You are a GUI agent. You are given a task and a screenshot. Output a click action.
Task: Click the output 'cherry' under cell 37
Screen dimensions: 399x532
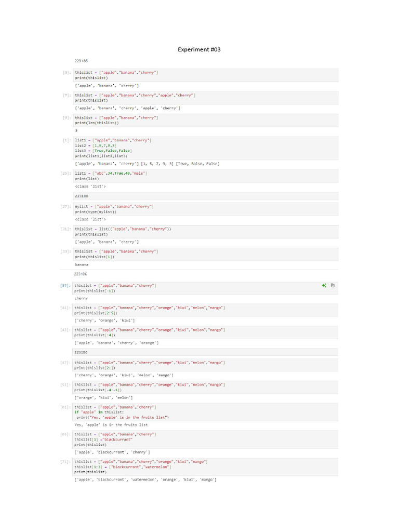pyautogui.click(x=81, y=299)
